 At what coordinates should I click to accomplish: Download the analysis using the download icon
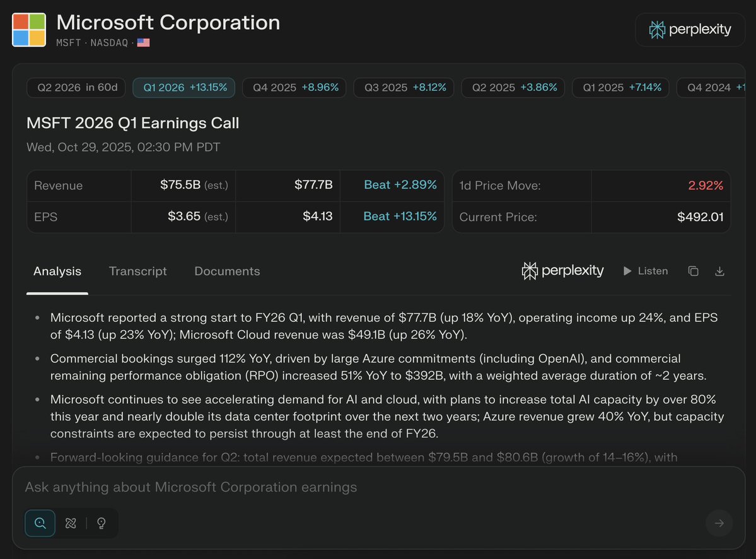point(719,271)
